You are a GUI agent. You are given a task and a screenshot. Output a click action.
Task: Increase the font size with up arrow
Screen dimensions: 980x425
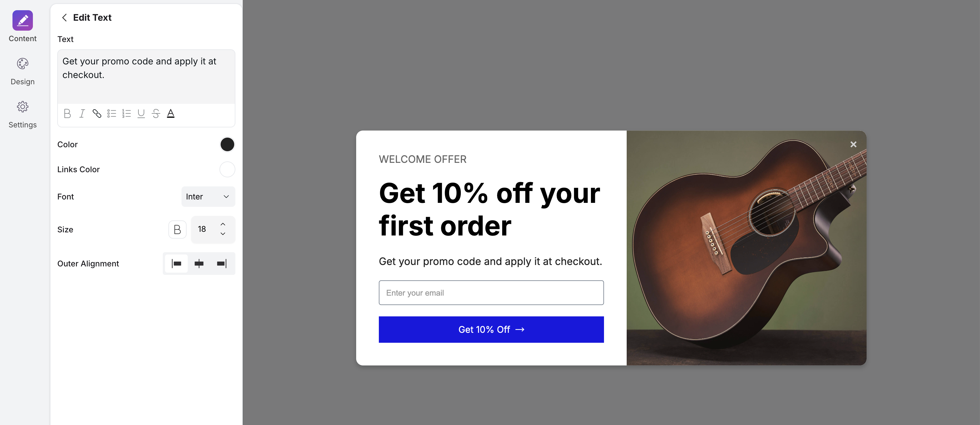[223, 224]
